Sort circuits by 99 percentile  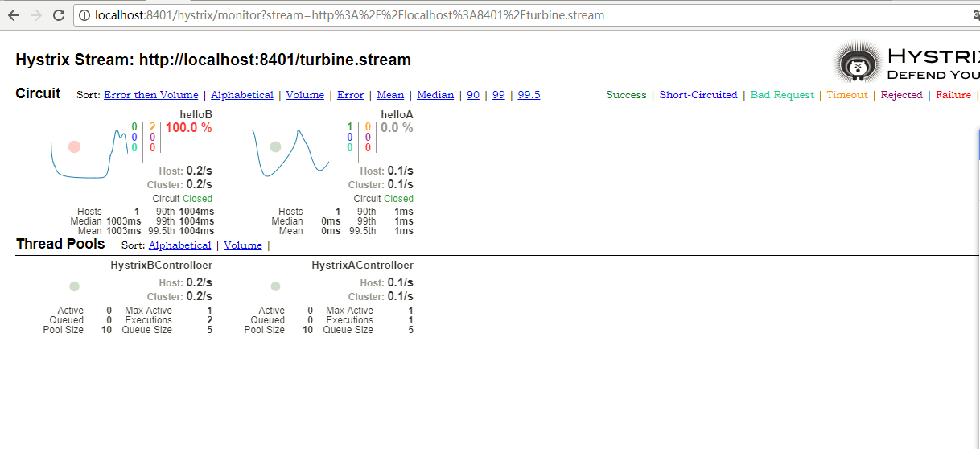[499, 95]
